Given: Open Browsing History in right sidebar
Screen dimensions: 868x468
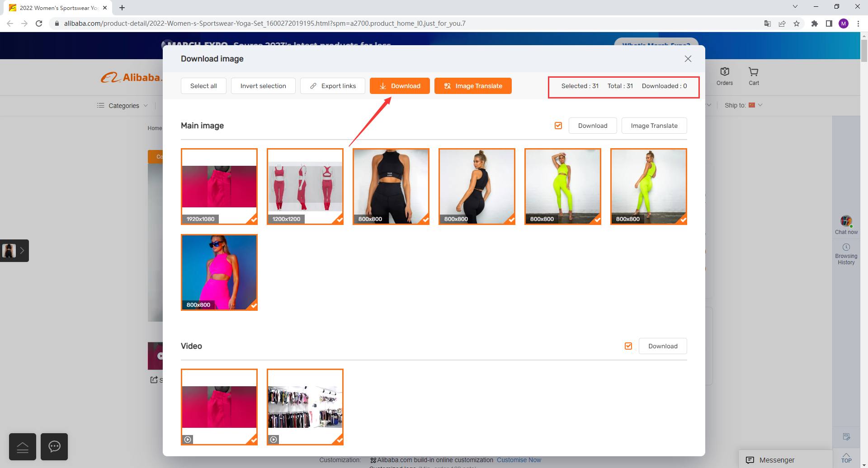Looking at the screenshot, I should point(846,254).
